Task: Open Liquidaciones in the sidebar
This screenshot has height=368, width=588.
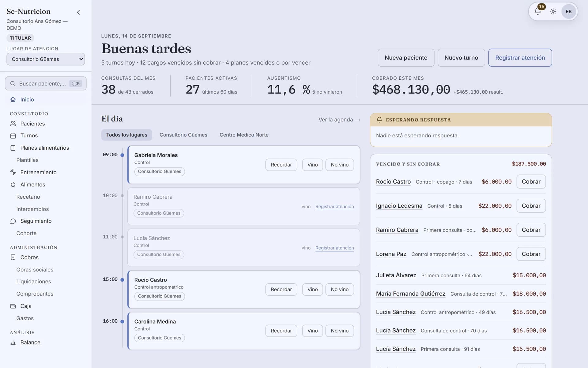Action: 34,282
